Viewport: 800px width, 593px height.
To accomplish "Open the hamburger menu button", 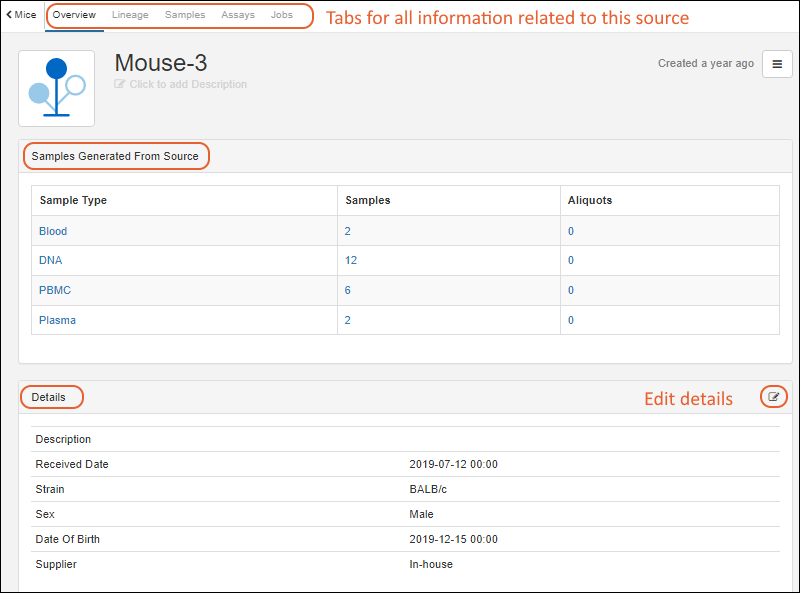I will tap(777, 64).
